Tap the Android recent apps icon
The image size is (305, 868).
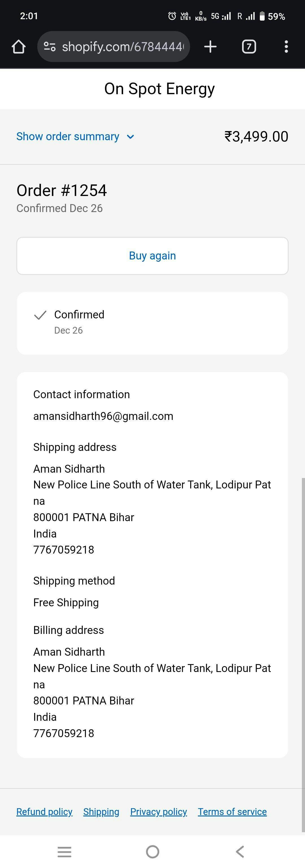64,851
